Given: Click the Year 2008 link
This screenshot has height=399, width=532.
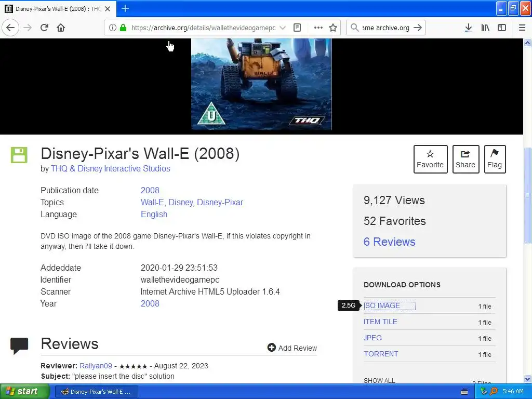Looking at the screenshot, I should pos(150,303).
